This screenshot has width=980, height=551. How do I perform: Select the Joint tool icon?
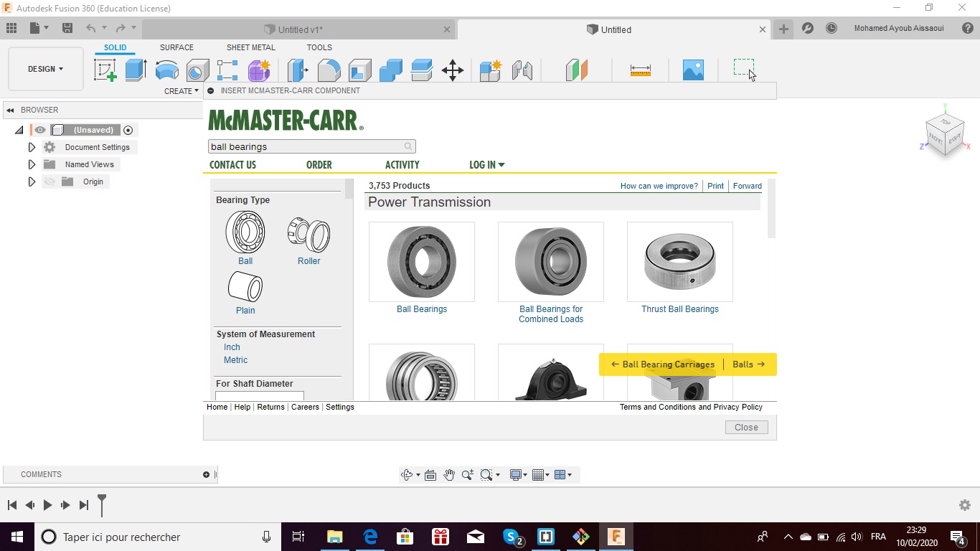[522, 70]
